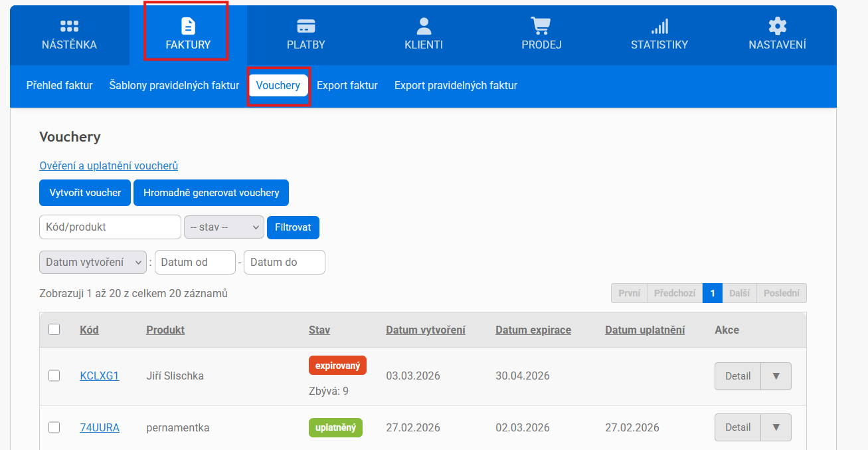Select the Vouchery subtab
Image resolution: width=868 pixels, height=450 pixels.
click(278, 85)
